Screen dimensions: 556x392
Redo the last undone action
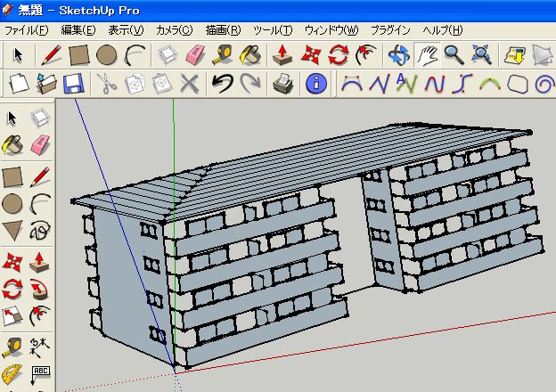250,84
